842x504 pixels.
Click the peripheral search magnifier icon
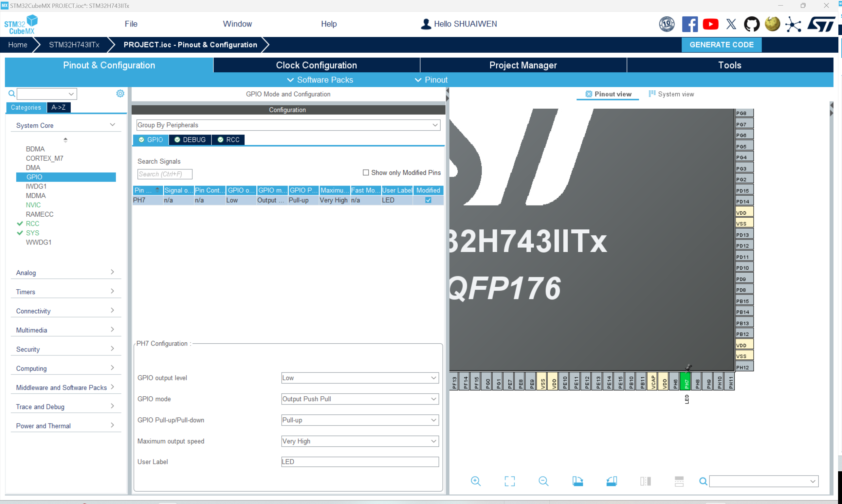pos(11,93)
